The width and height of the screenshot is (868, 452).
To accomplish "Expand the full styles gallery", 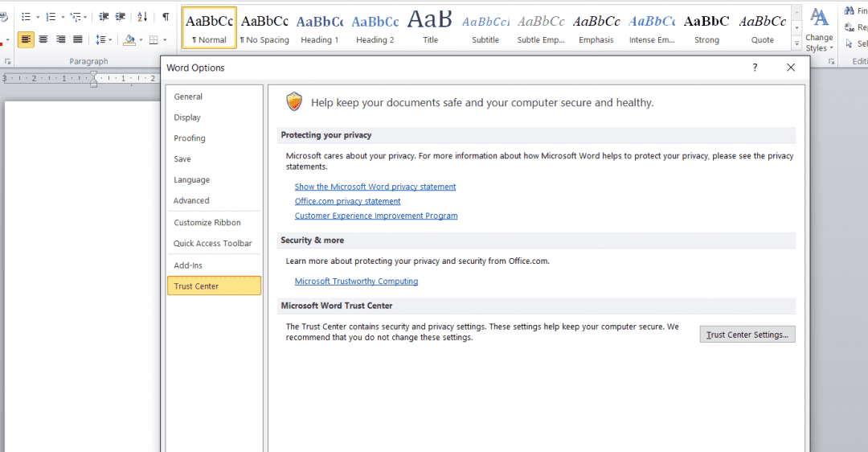I will [x=796, y=43].
